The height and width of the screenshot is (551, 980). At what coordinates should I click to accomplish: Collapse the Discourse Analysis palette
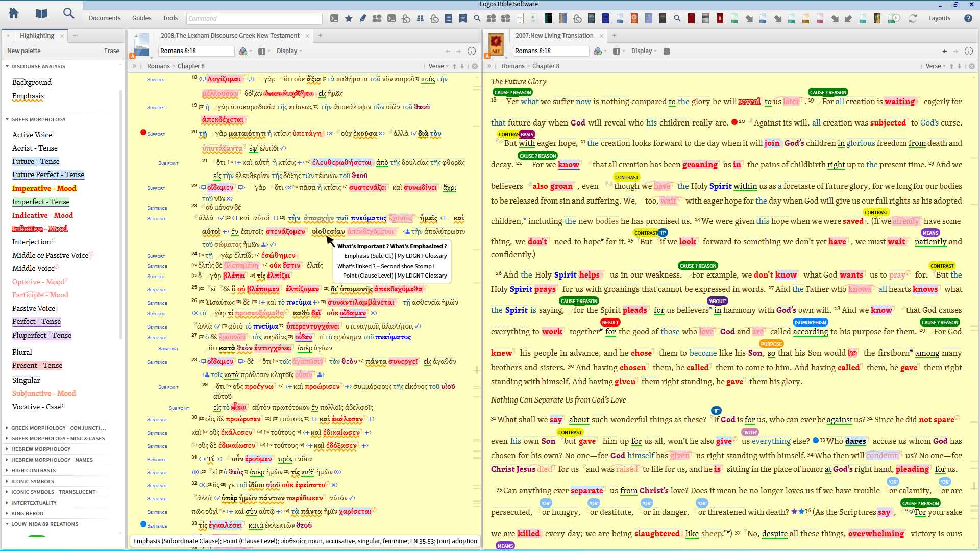7,66
